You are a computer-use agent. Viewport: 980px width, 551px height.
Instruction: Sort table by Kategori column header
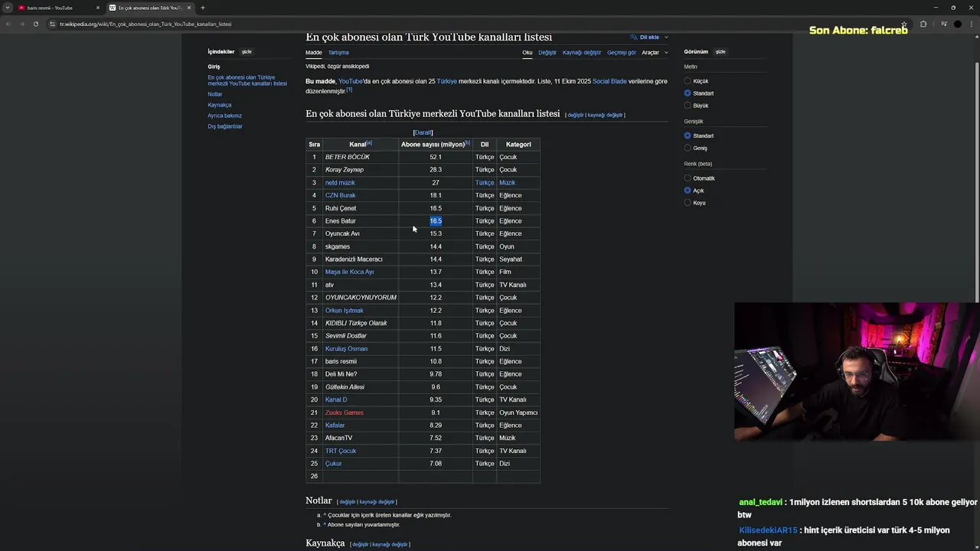pos(518,144)
